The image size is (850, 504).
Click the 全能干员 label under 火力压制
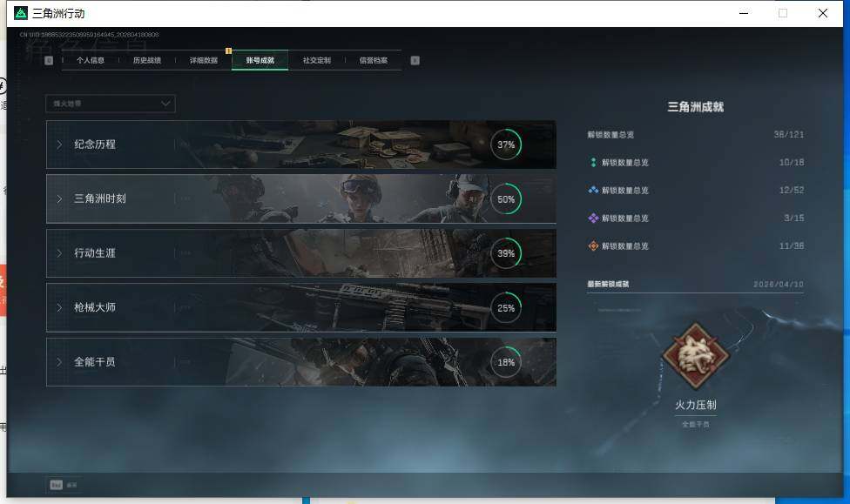696,424
